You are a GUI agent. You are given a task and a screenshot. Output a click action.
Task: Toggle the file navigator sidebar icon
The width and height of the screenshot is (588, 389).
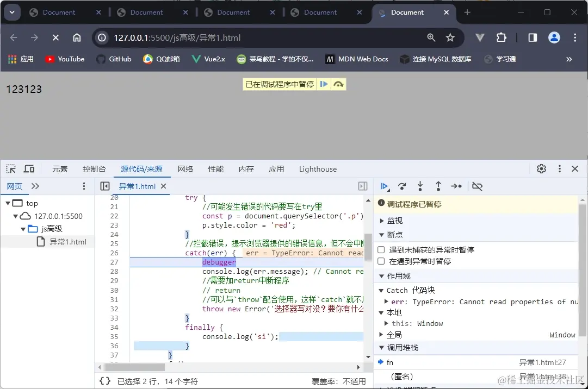click(x=105, y=186)
